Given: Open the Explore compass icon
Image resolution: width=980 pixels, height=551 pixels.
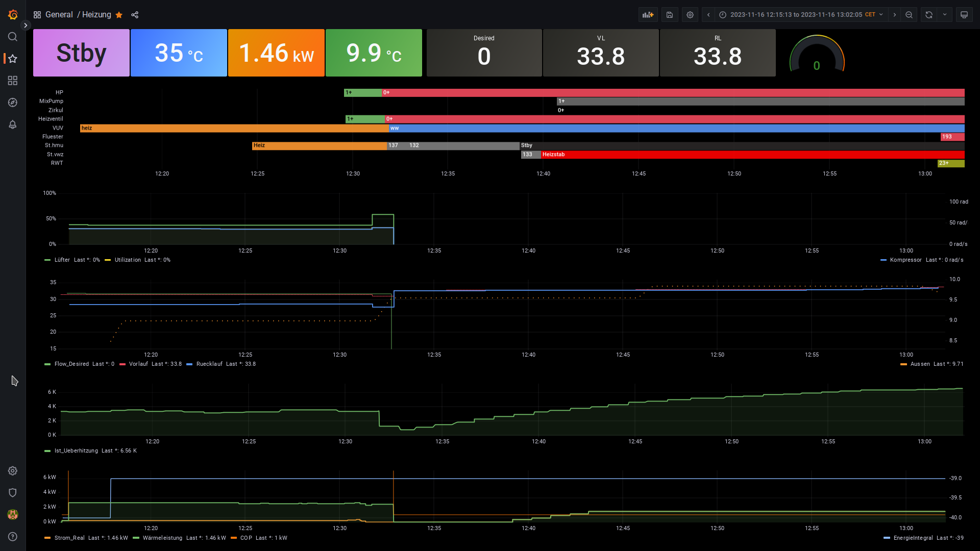Looking at the screenshot, I should click(x=13, y=103).
